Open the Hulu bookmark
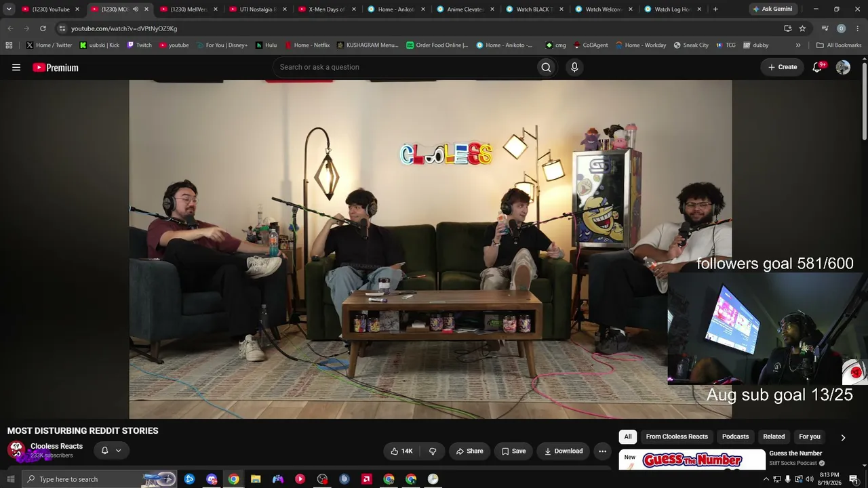This screenshot has height=488, width=868. (267, 45)
